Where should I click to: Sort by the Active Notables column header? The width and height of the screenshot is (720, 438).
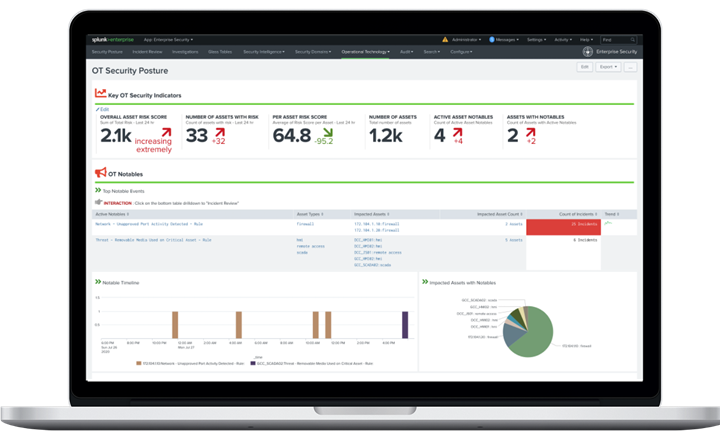click(x=112, y=214)
